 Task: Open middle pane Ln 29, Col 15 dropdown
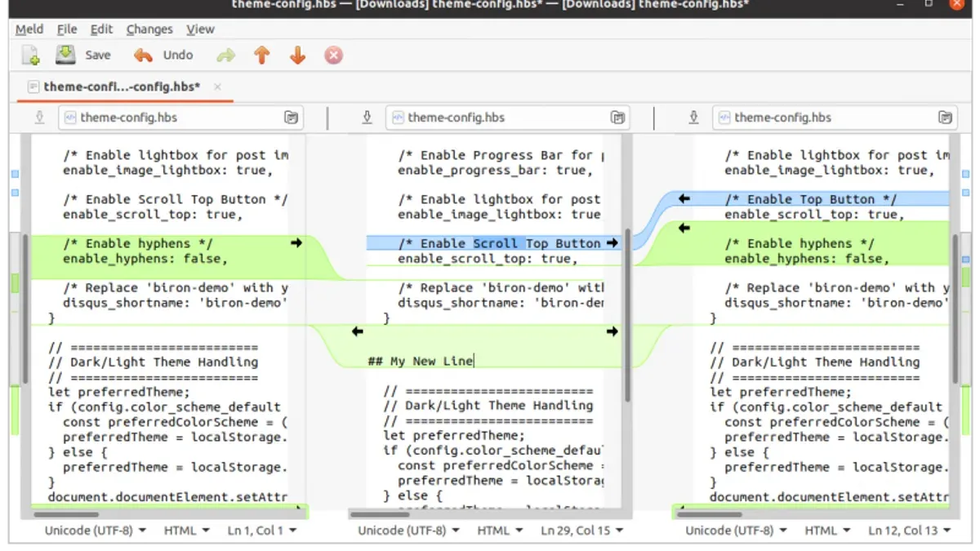[x=584, y=531]
